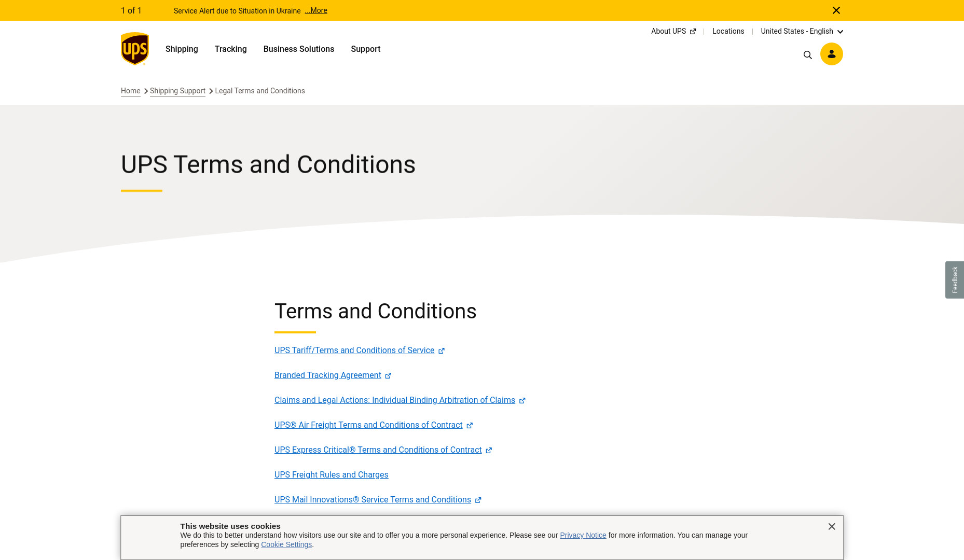The image size is (964, 560).
Task: Open UPS Express Critical Terms and Conditions
Action: pyautogui.click(x=378, y=450)
